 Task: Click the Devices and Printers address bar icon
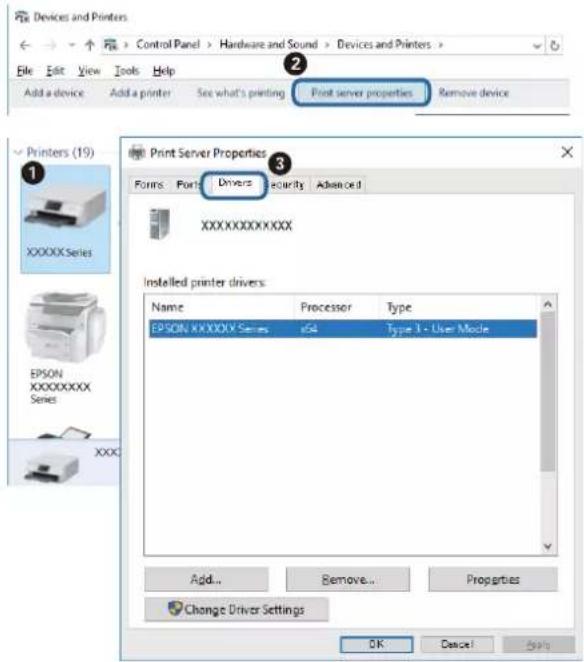point(111,44)
